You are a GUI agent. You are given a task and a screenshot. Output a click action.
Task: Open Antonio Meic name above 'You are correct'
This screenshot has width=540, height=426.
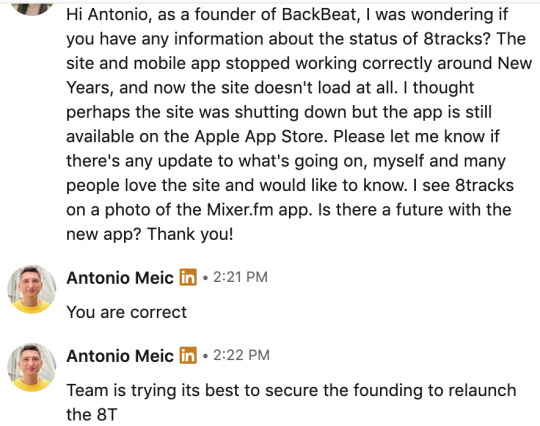click(x=120, y=278)
